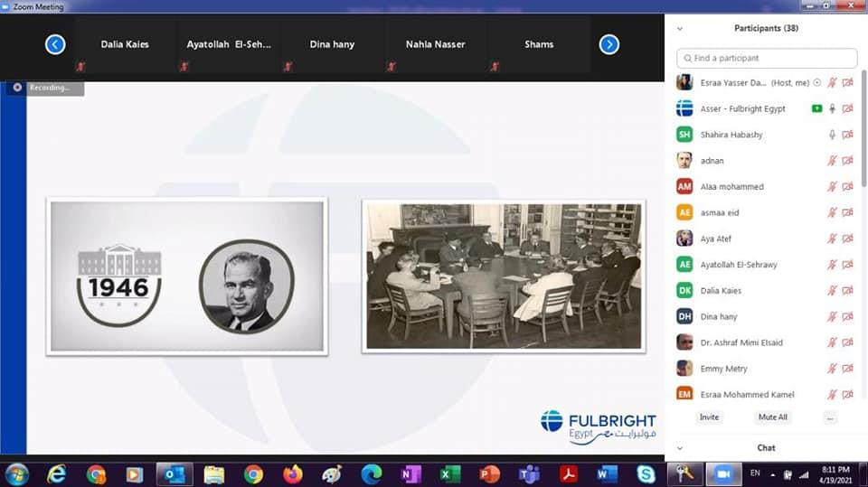Image resolution: width=868 pixels, height=487 pixels.
Task: Open Microsoft Teams from taskbar
Action: [x=529, y=474]
